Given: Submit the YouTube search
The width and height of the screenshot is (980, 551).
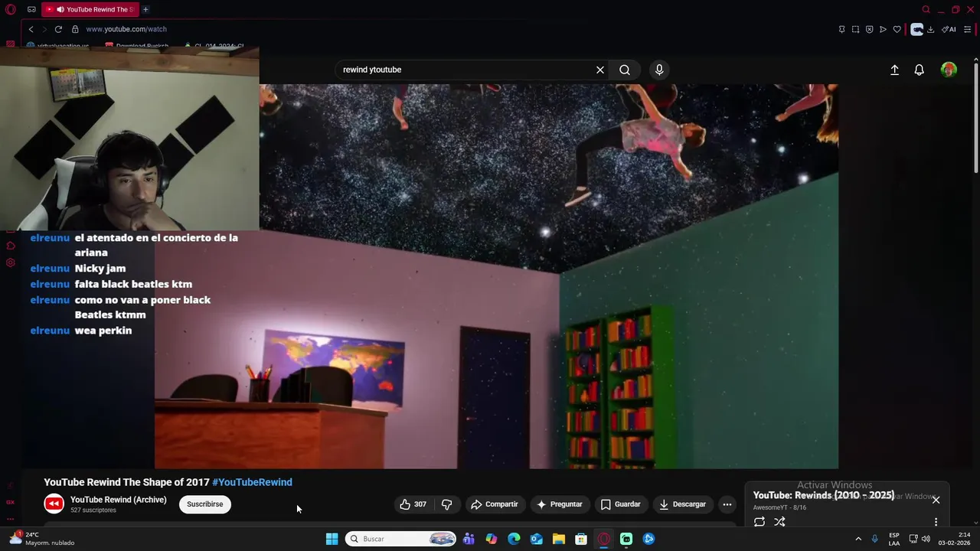Looking at the screenshot, I should point(625,70).
